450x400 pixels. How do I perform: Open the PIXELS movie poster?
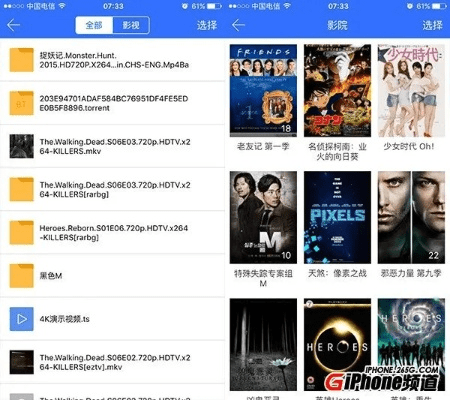[x=337, y=217]
